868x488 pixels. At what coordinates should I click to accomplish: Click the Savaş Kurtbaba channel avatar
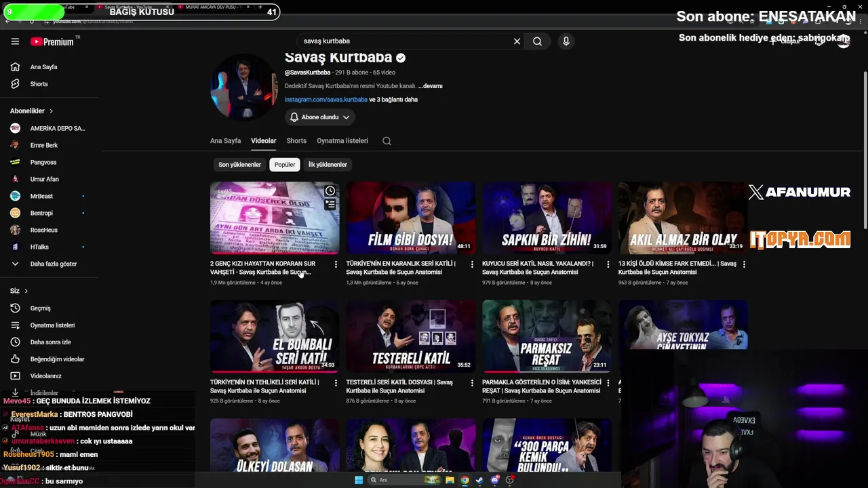(x=244, y=87)
